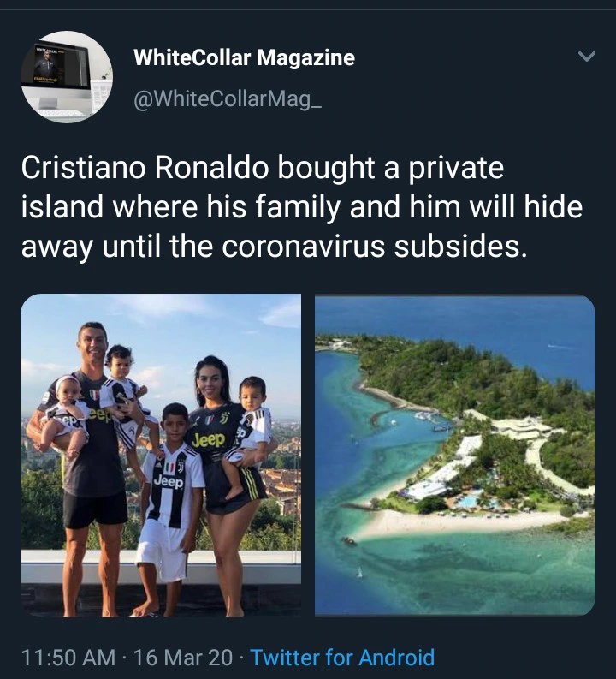Viewport: 616px width, 679px height.
Task: Click the Jeep logo on the woman's jersey
Action: (x=209, y=440)
